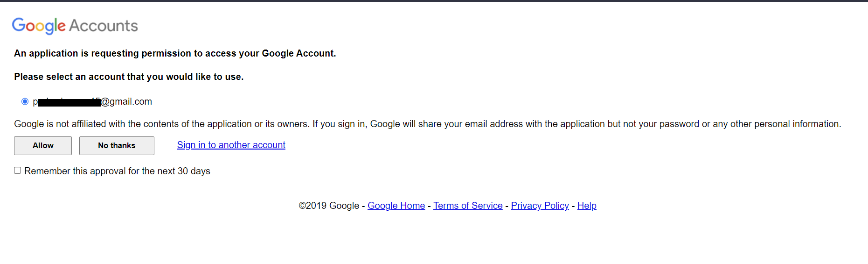
Task: Select the gmail.com account radio button
Action: (x=25, y=101)
